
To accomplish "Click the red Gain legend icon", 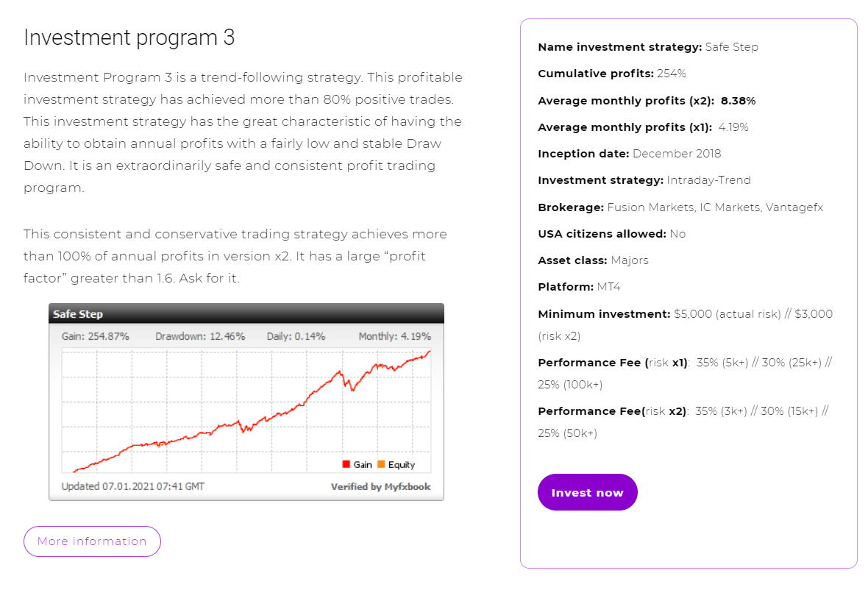I will pos(345,464).
